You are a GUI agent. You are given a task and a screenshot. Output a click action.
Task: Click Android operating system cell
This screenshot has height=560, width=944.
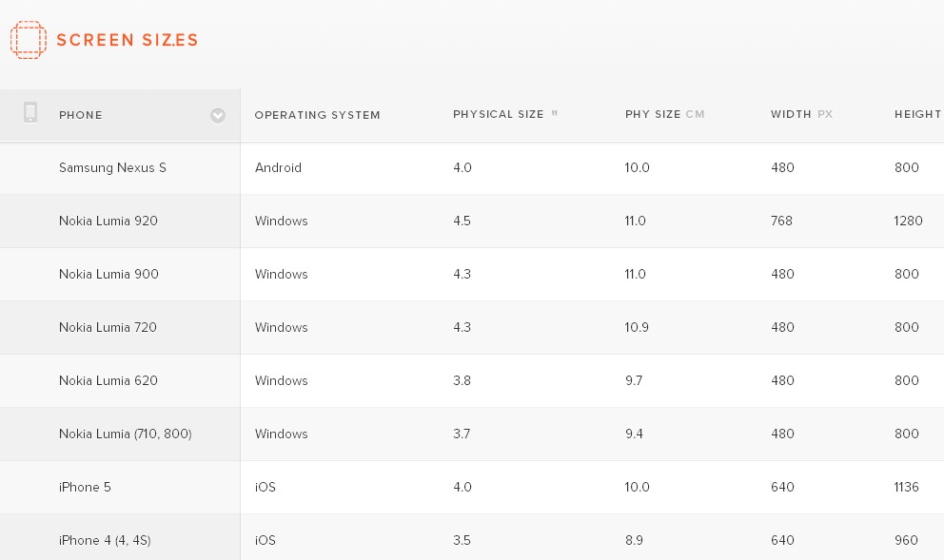(278, 167)
